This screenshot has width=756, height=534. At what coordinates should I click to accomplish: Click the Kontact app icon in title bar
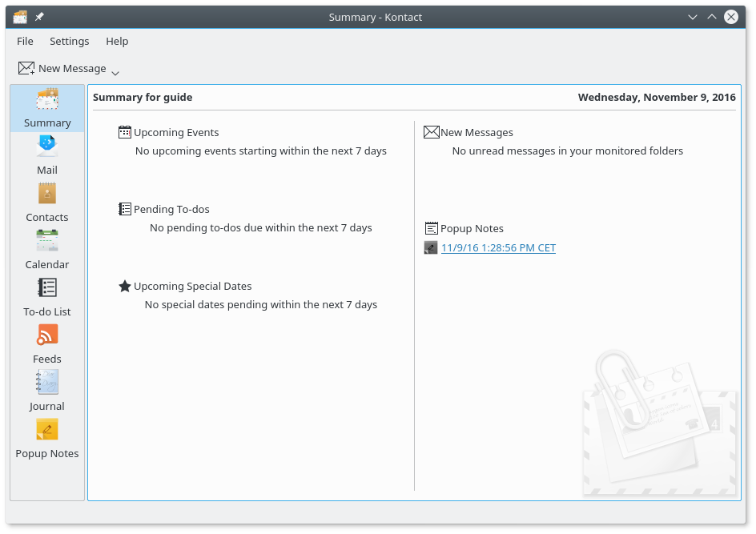[20, 18]
